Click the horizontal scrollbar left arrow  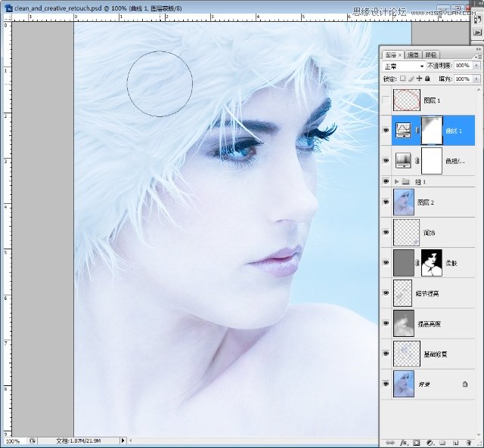(x=131, y=440)
